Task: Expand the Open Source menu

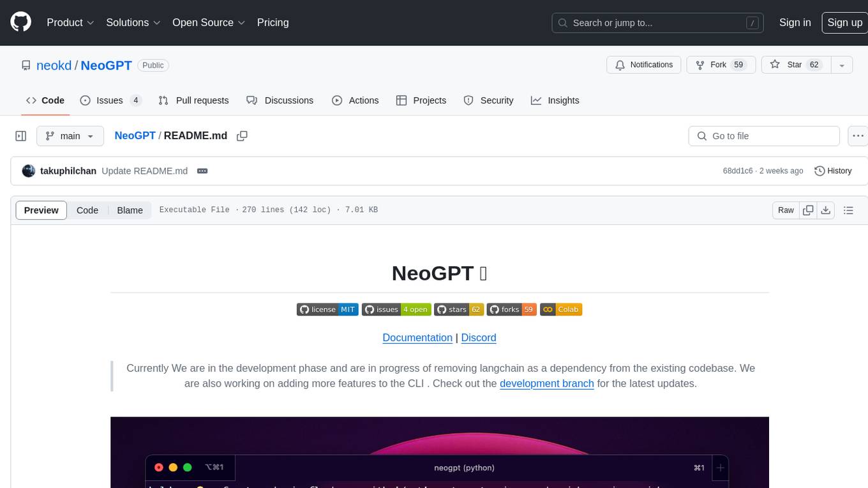Action: pos(209,22)
